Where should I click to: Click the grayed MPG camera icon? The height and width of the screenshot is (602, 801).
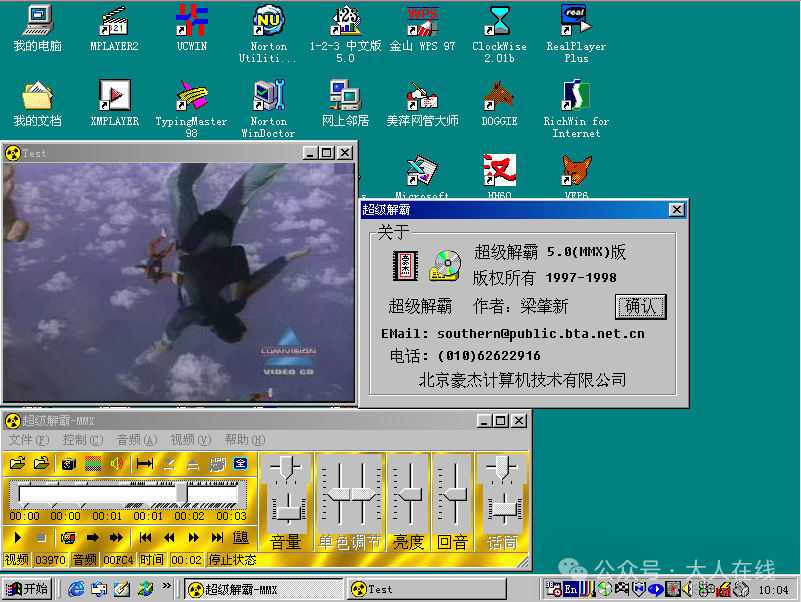[218, 464]
